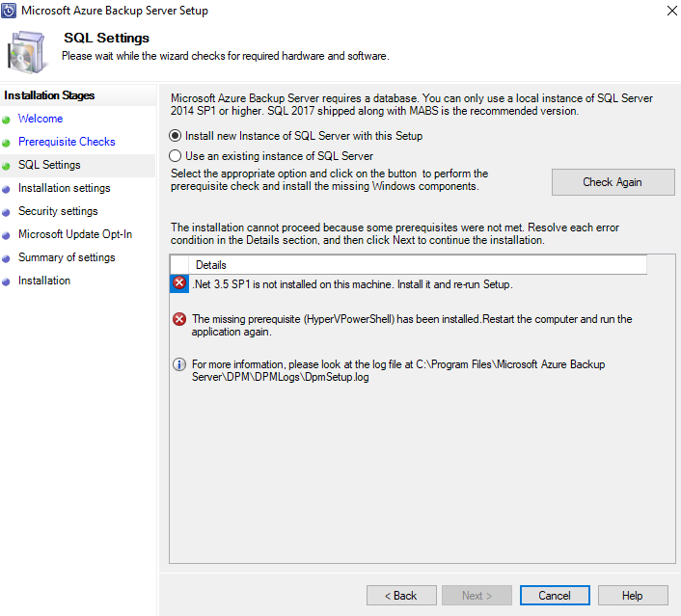This screenshot has width=681, height=616.
Task: Cancel the setup wizard
Action: (555, 595)
